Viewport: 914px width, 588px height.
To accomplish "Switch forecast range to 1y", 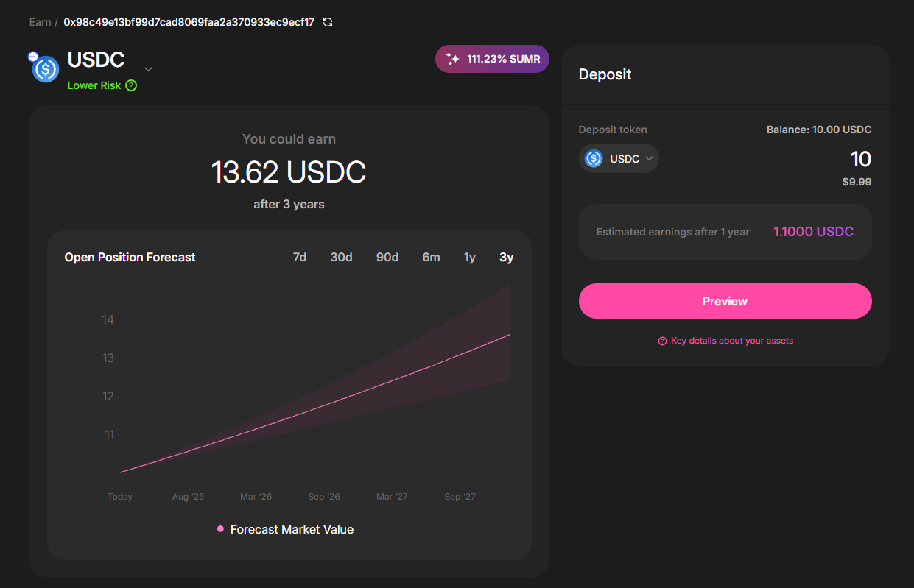I will coord(470,257).
